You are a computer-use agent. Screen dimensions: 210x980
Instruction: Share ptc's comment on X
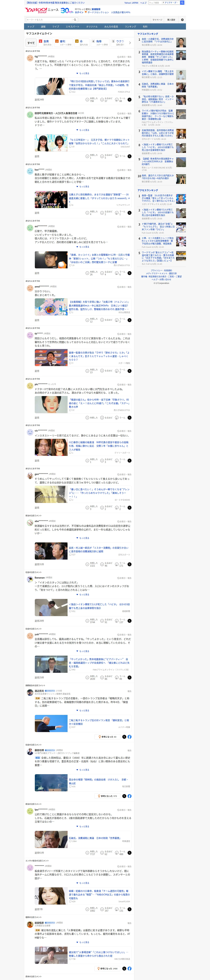130,418
